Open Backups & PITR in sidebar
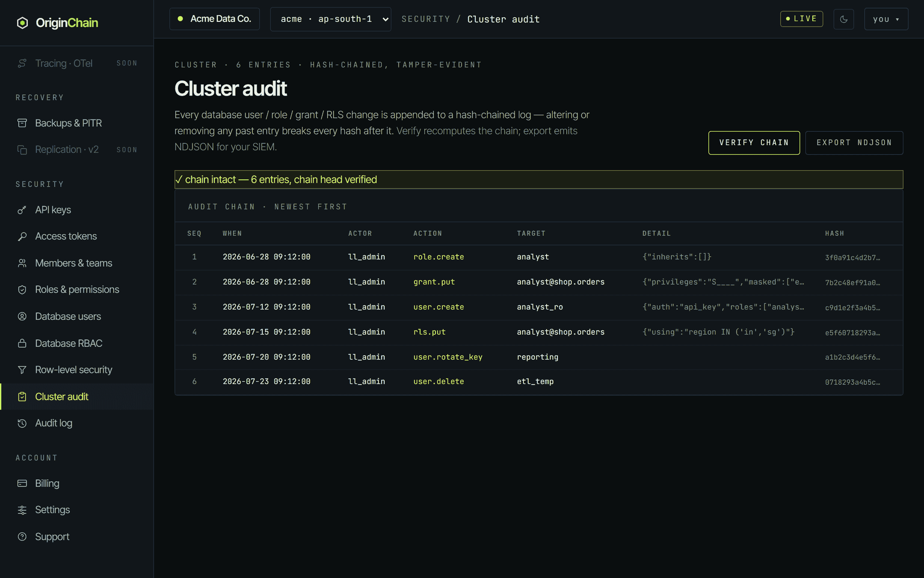 pyautogui.click(x=77, y=123)
